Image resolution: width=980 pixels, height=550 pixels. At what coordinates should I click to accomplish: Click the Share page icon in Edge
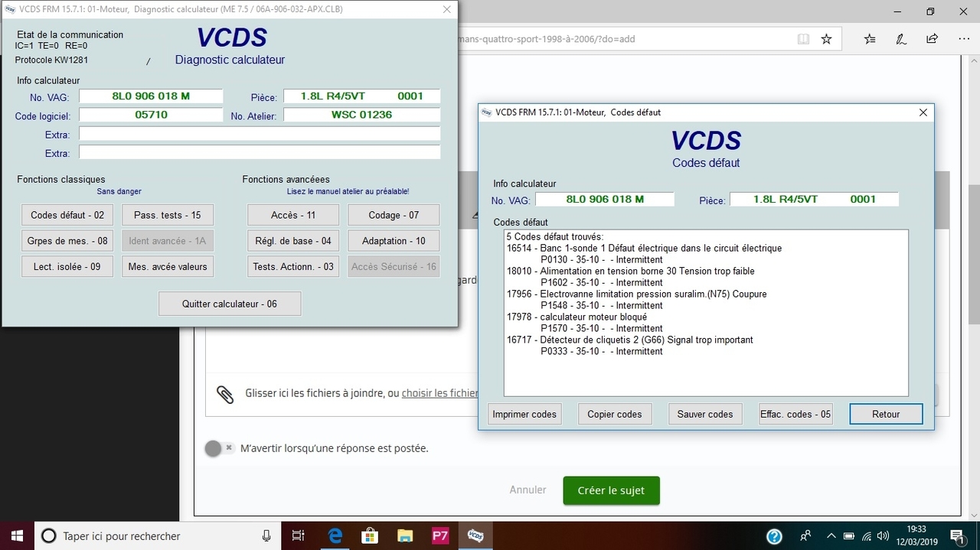(932, 39)
